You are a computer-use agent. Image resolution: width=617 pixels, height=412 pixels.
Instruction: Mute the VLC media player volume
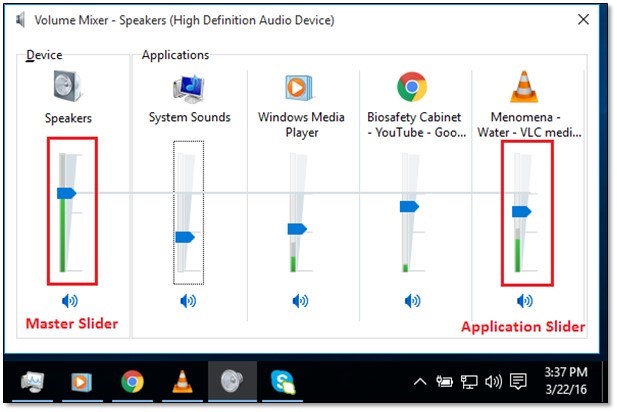pos(523,300)
